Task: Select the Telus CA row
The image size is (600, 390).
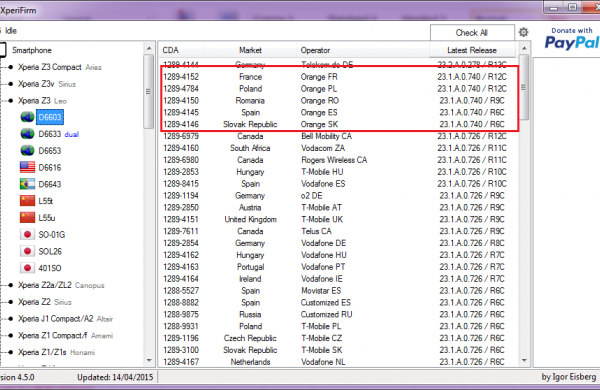Action: (x=339, y=231)
